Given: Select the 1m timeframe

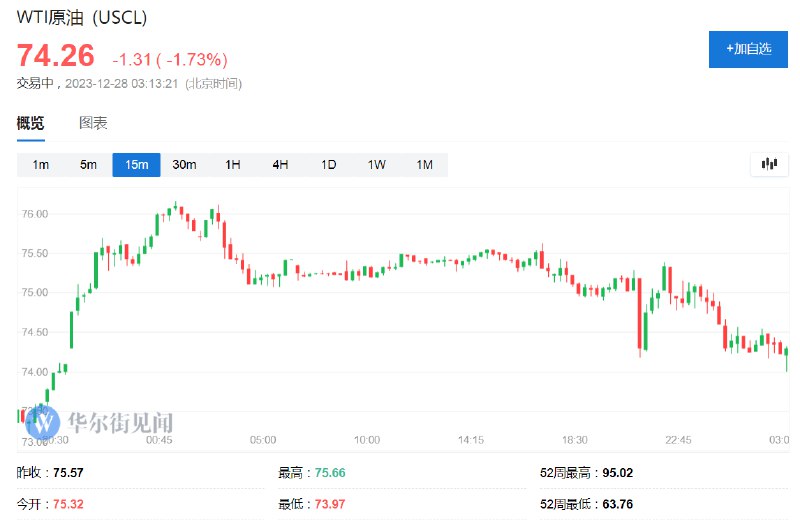Looking at the screenshot, I should click(40, 165).
